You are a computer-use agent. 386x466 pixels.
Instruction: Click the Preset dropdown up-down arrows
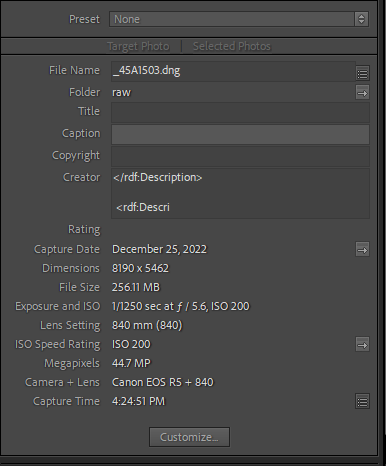[362, 19]
